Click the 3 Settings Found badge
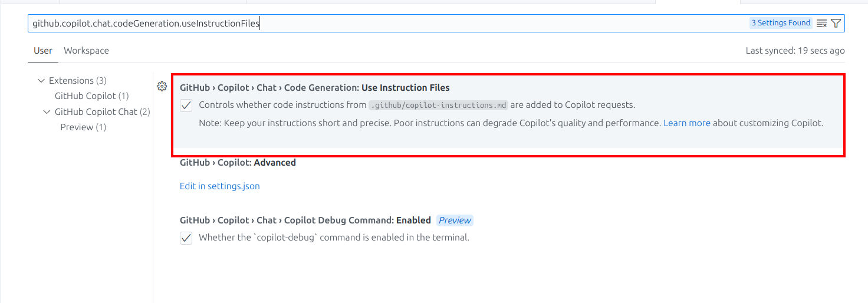This screenshot has height=303, width=868. coord(780,23)
